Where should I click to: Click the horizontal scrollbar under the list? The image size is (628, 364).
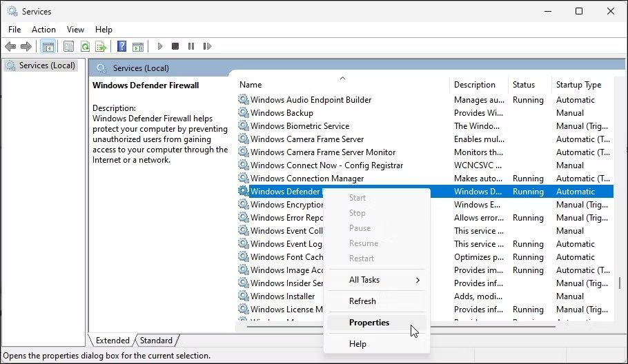click(401, 327)
